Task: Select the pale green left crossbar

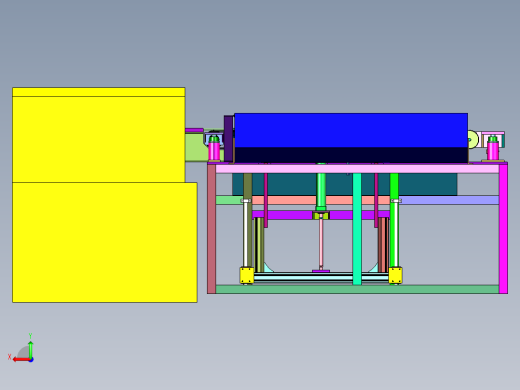Action: (229, 200)
